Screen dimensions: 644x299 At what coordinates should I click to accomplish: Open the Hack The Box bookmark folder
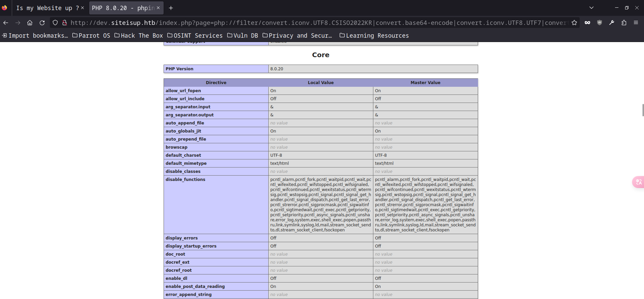(x=139, y=35)
